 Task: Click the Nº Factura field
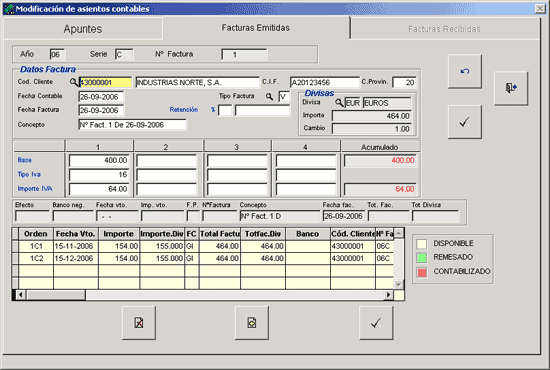click(x=244, y=54)
